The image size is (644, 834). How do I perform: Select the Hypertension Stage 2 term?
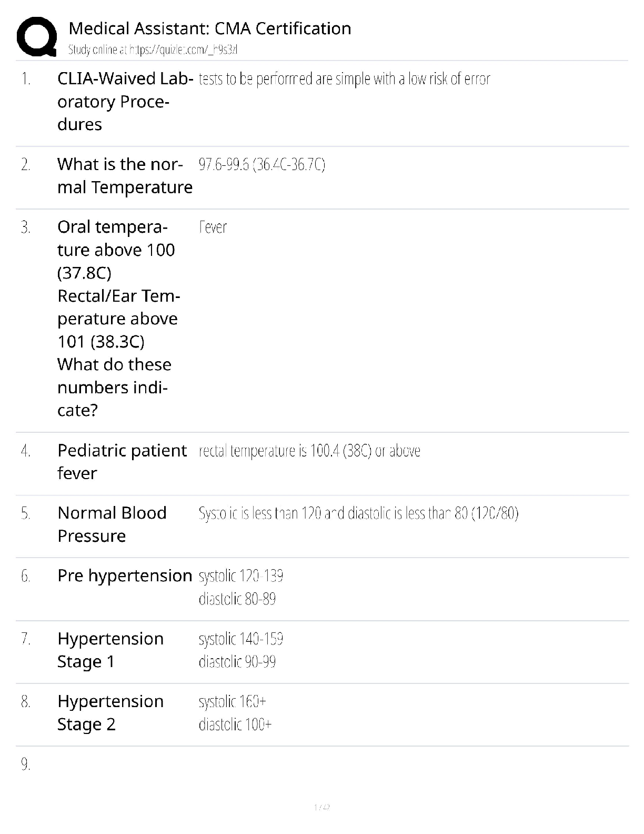coord(110,712)
